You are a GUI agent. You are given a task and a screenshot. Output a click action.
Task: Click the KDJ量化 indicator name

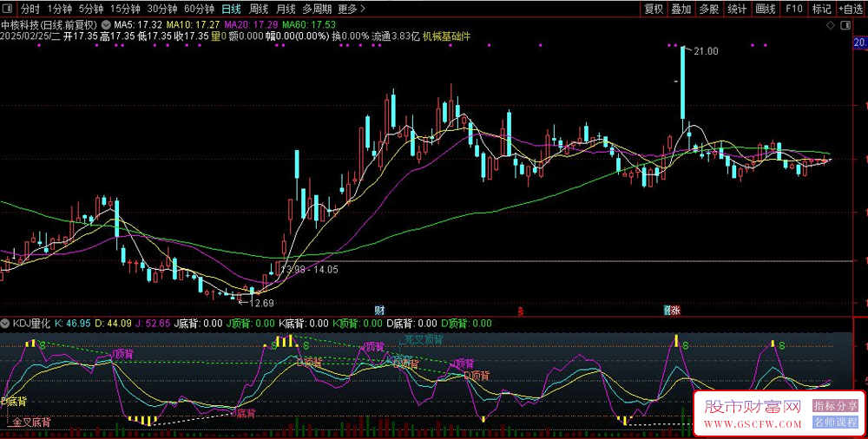31,323
